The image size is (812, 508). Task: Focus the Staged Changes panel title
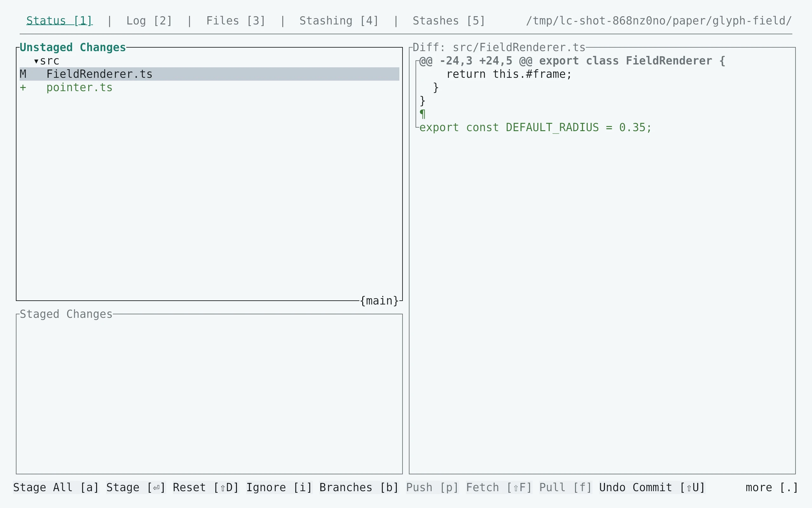[66, 314]
